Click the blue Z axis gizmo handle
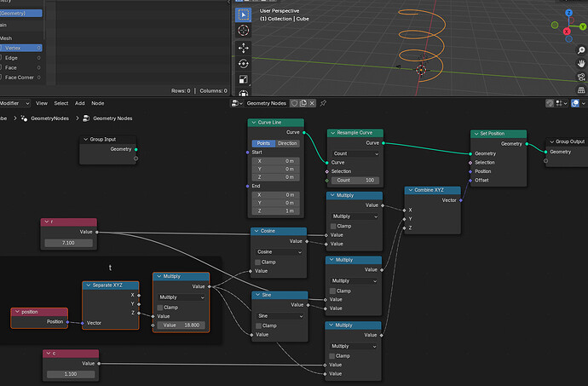588x386 pixels. pos(569,13)
